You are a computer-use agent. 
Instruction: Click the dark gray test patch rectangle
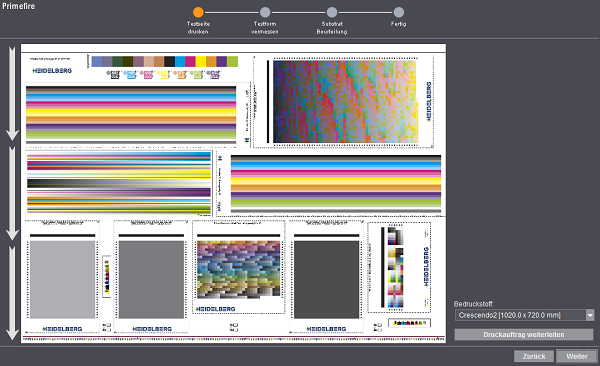(326, 279)
